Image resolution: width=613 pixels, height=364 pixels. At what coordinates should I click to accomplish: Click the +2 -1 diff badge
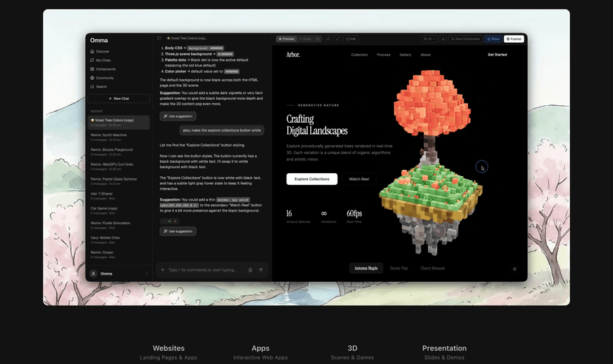pyautogui.click(x=170, y=221)
